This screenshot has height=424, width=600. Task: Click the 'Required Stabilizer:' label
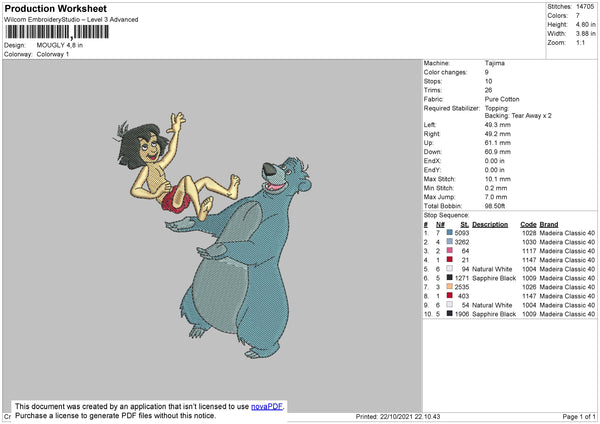tap(452, 108)
